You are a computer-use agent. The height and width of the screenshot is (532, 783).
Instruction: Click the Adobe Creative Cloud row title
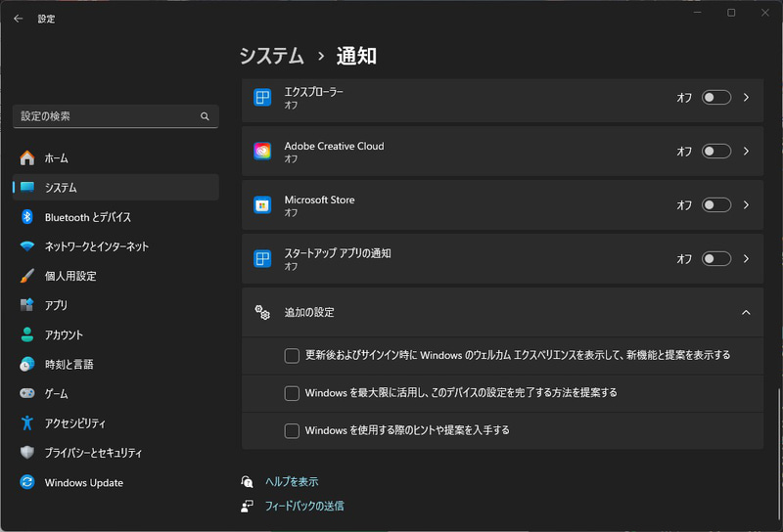pyautogui.click(x=334, y=146)
